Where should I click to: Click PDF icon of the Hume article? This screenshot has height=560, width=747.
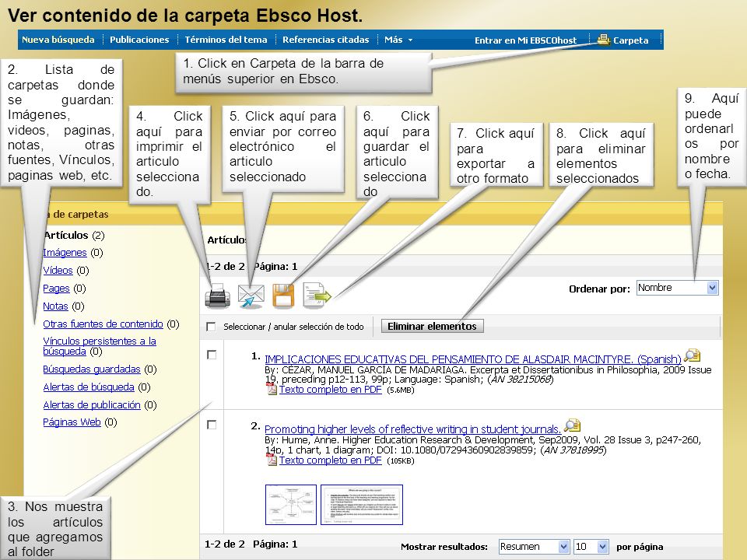click(x=272, y=460)
